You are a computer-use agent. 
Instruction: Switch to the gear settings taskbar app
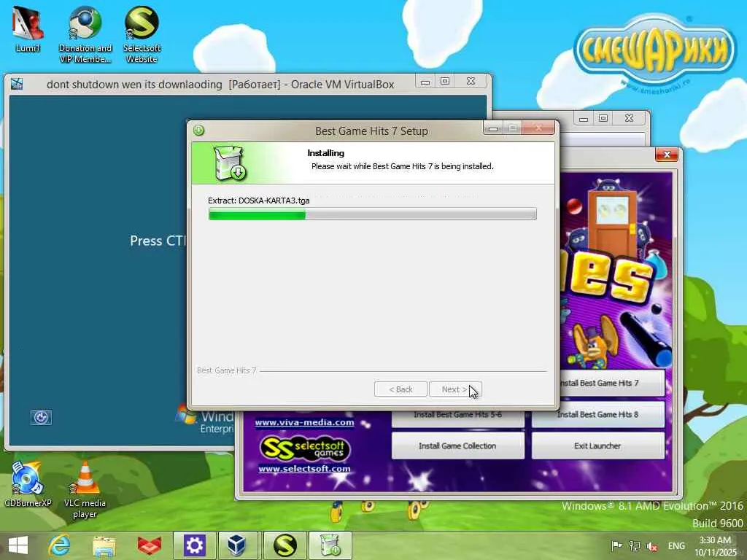(x=194, y=545)
